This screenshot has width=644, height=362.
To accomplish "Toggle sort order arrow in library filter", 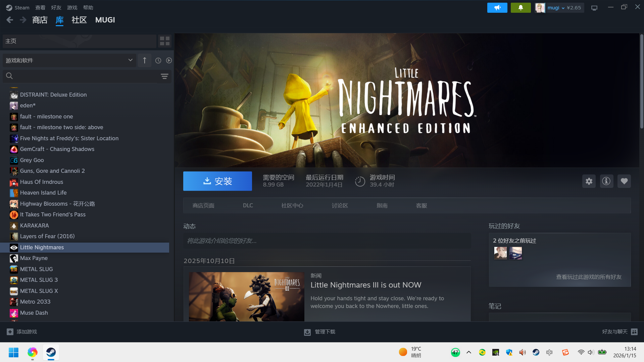I will [145, 60].
